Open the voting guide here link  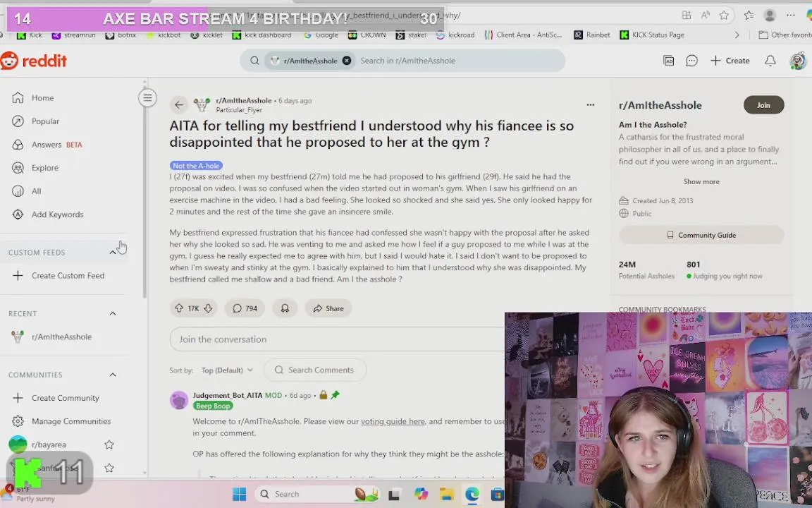(393, 421)
